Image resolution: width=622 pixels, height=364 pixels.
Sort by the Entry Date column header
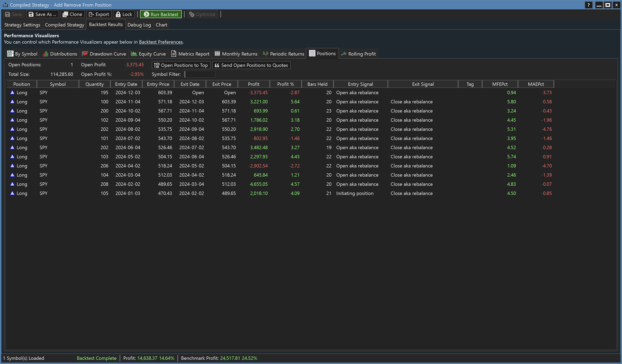pyautogui.click(x=126, y=84)
